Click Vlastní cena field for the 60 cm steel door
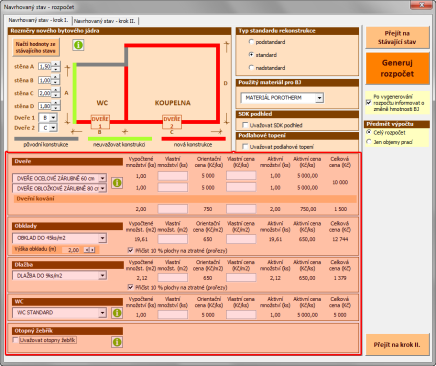Screen dimensions: 436x366 (241, 176)
